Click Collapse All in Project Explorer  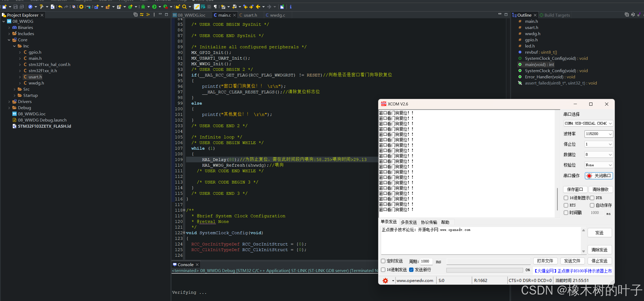[136, 15]
